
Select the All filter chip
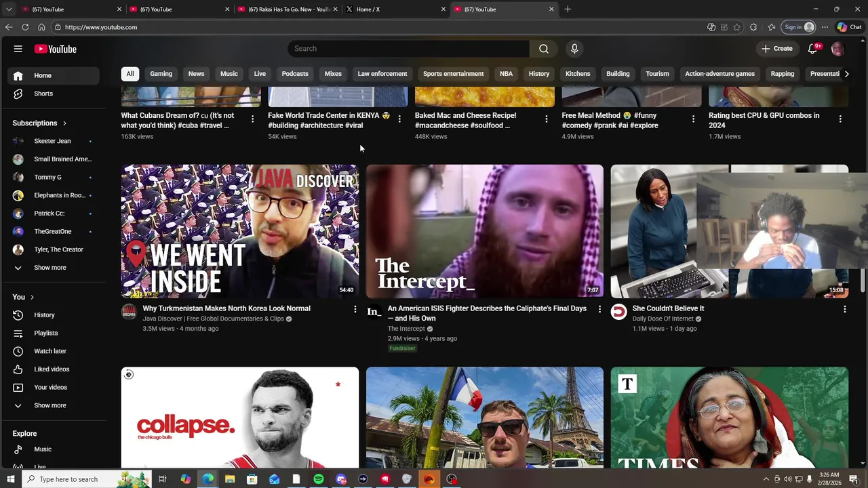click(x=130, y=74)
